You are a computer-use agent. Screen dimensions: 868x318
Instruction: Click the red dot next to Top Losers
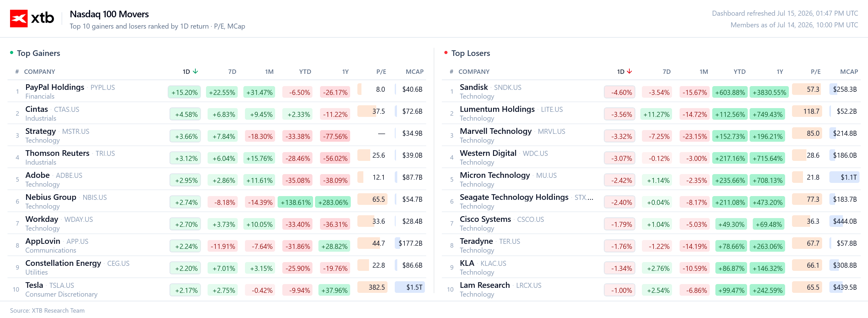pos(446,52)
